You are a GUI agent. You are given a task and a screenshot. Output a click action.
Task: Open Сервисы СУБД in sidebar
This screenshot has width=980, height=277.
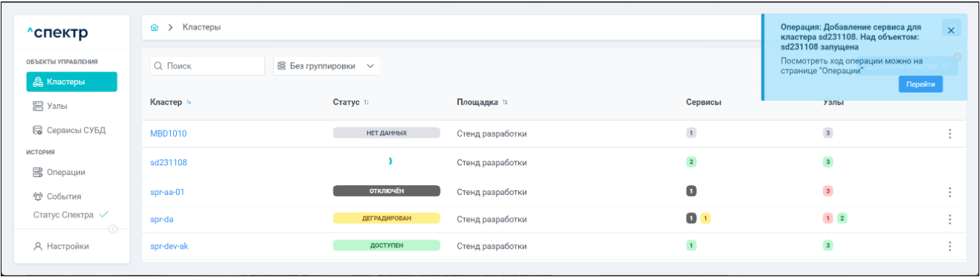click(x=71, y=130)
